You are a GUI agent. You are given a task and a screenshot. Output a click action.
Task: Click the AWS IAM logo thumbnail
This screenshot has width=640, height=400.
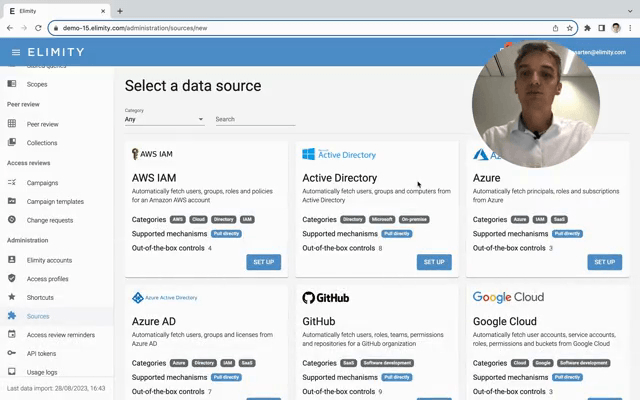[152, 154]
